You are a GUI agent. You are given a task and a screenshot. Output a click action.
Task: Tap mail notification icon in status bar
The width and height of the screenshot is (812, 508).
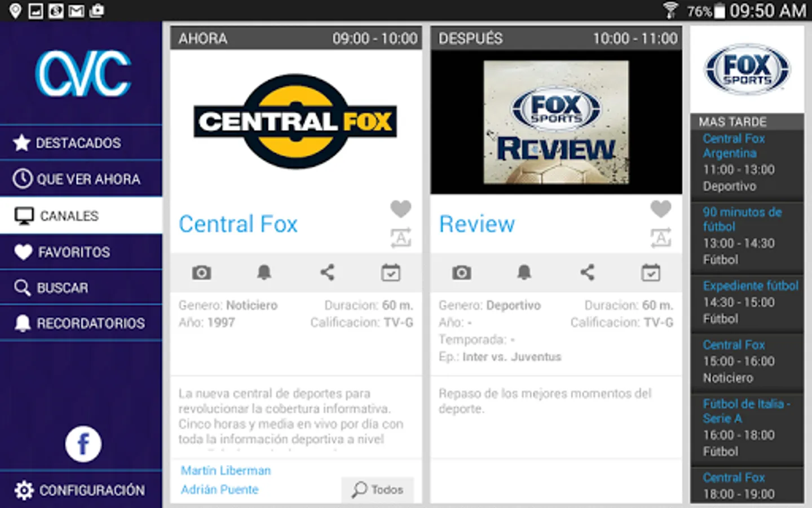coord(76,11)
